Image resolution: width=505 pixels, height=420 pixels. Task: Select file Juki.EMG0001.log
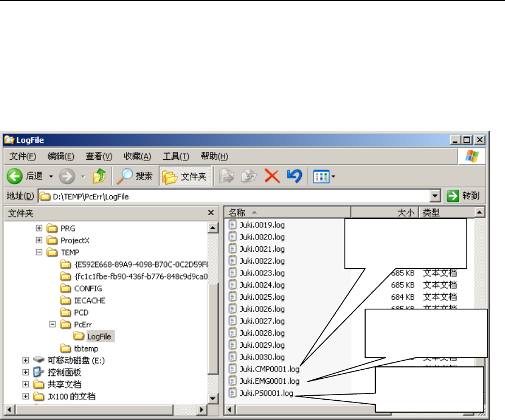coord(264,381)
